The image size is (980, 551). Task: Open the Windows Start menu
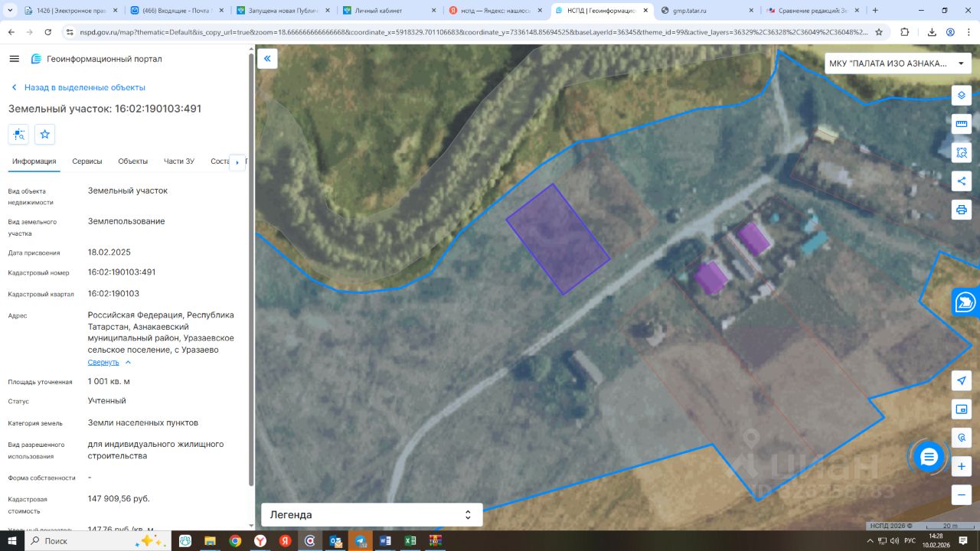point(12,541)
